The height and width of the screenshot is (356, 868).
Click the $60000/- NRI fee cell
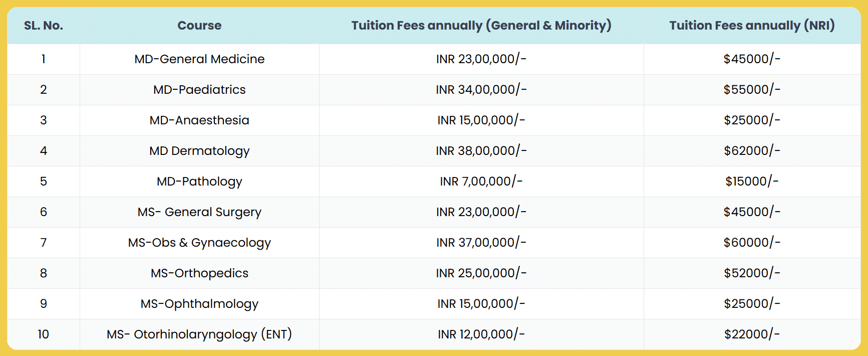pyautogui.click(x=752, y=243)
